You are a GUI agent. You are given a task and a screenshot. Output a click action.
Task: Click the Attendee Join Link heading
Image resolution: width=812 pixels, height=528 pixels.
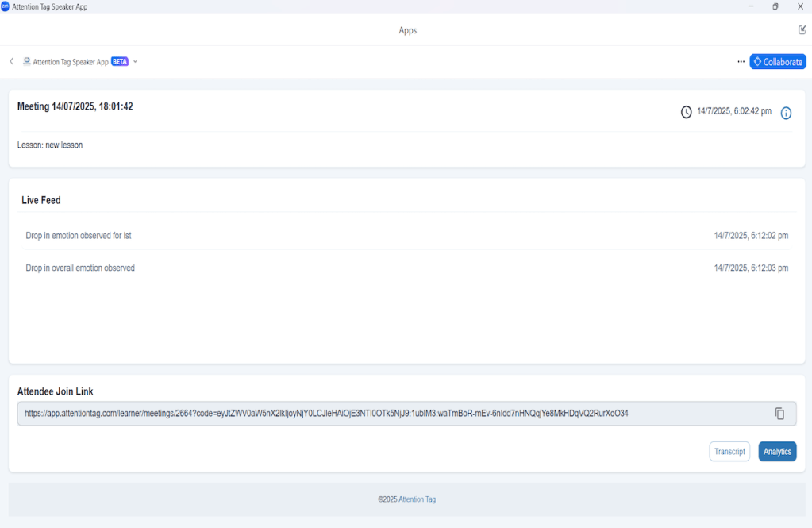pyautogui.click(x=56, y=391)
